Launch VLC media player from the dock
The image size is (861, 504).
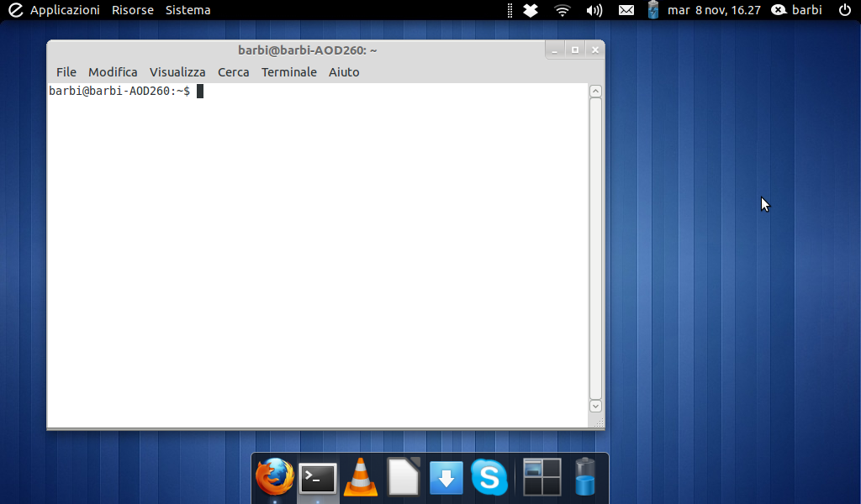[360, 477]
